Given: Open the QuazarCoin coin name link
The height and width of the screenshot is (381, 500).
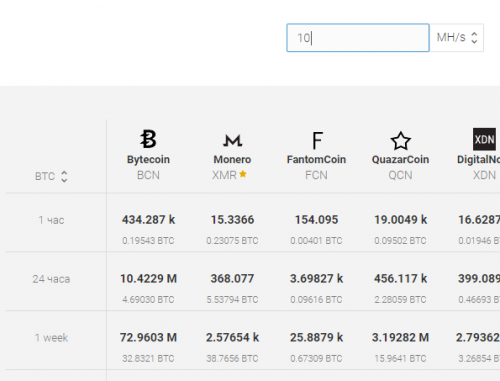Looking at the screenshot, I should click(x=400, y=160).
